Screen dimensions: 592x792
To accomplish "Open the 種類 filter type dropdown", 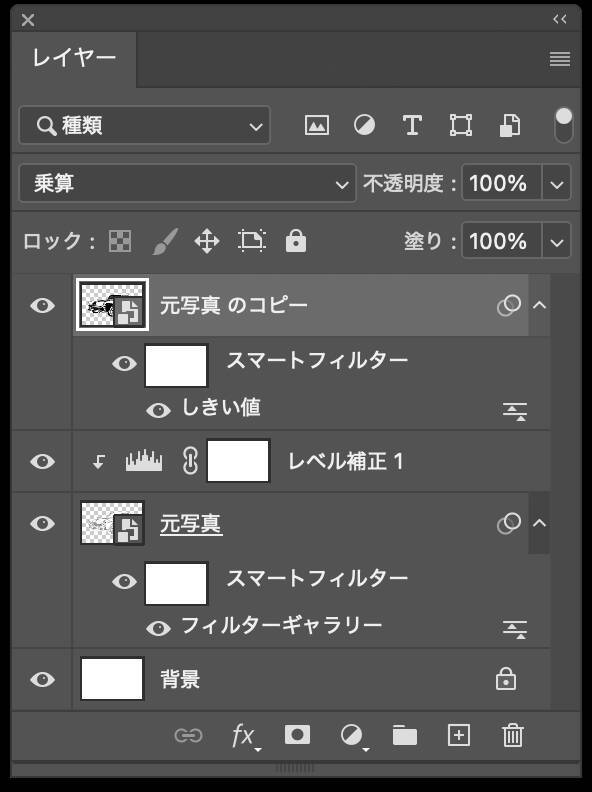I will pyautogui.click(x=144, y=125).
